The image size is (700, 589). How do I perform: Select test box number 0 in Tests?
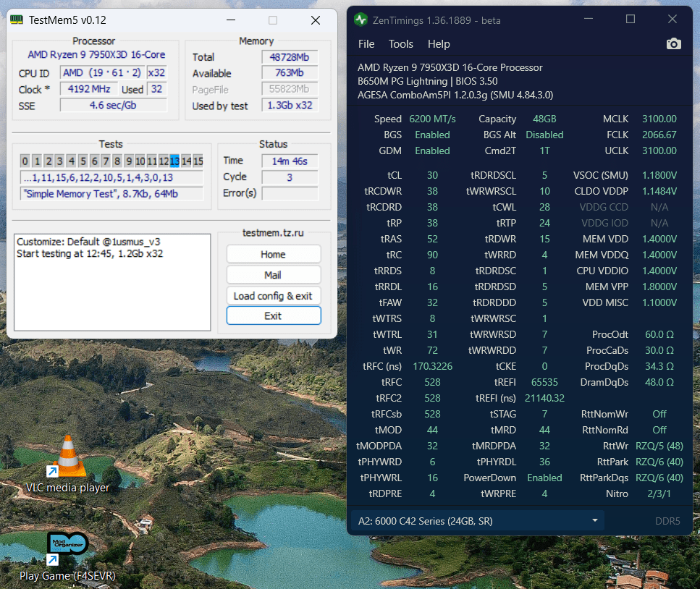(x=25, y=161)
